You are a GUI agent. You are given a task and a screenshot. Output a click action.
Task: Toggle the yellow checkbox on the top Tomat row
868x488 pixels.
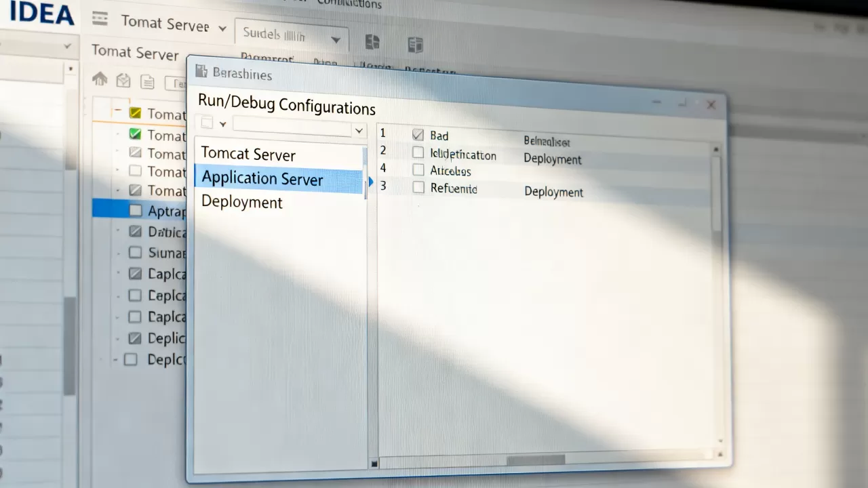[x=135, y=113]
